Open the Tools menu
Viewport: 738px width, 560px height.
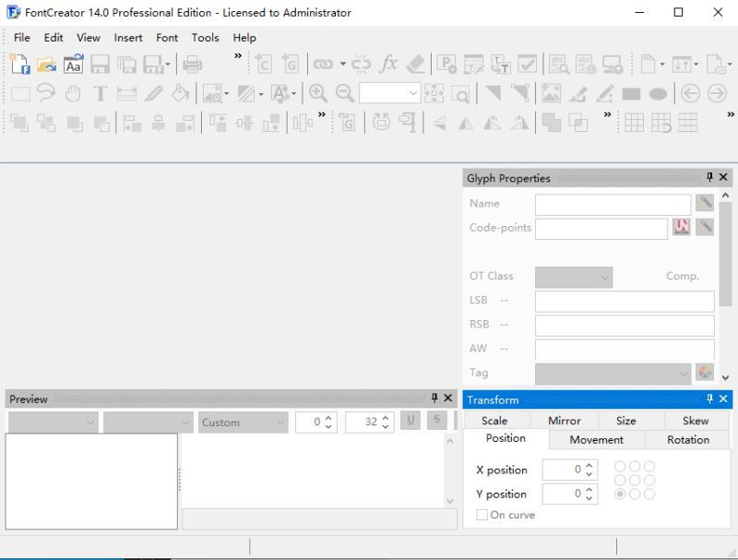[205, 38]
